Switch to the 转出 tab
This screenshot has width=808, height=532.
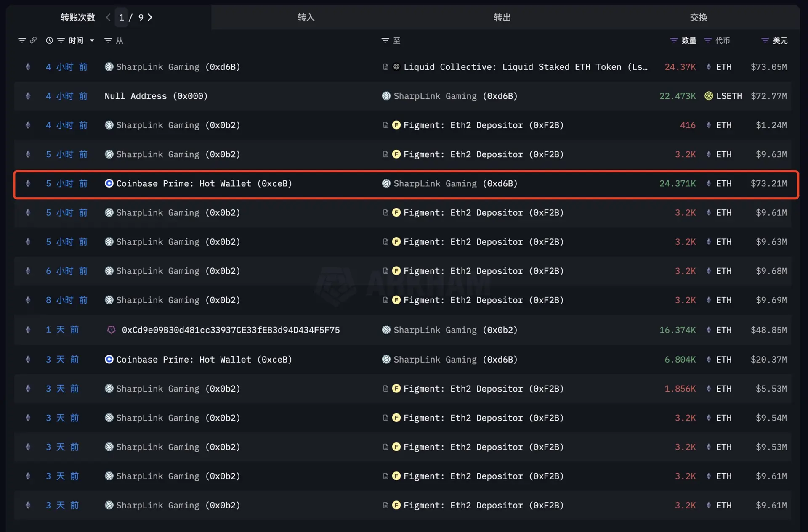[x=502, y=18]
